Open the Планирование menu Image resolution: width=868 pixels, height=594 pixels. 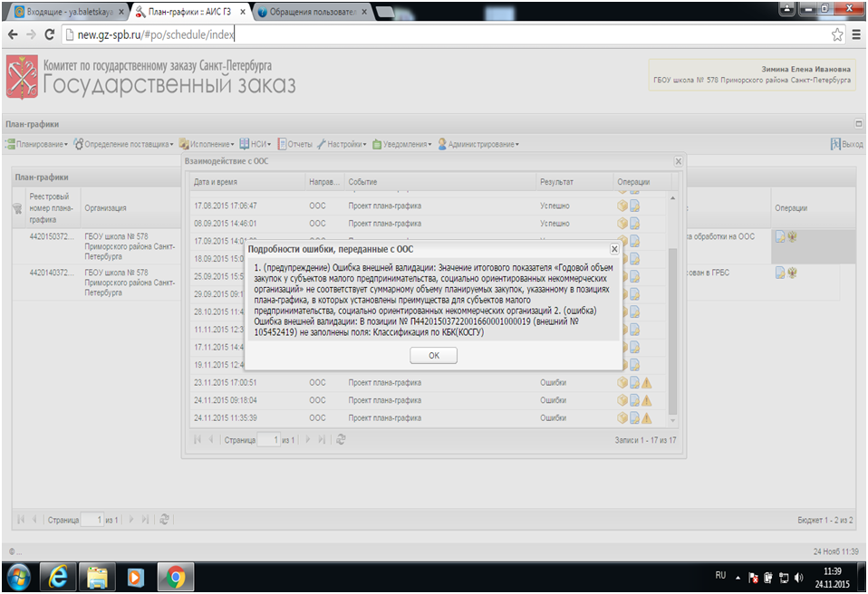click(x=36, y=144)
